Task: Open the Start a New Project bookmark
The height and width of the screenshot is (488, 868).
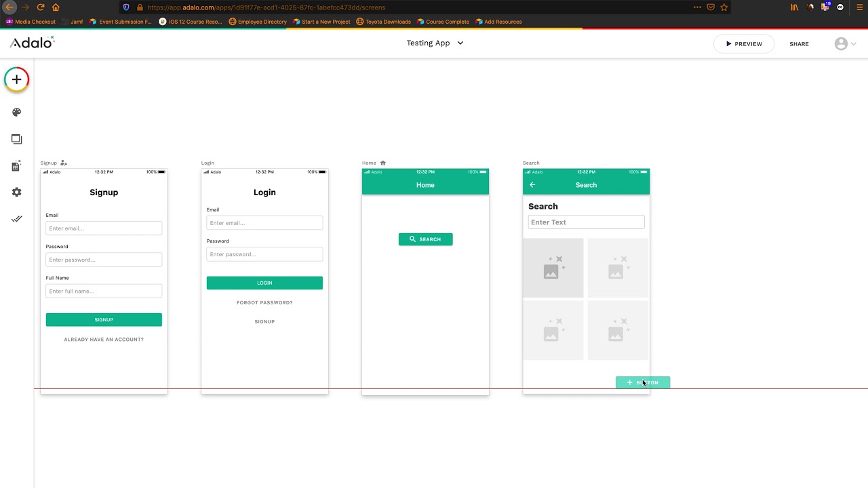Action: tap(321, 22)
